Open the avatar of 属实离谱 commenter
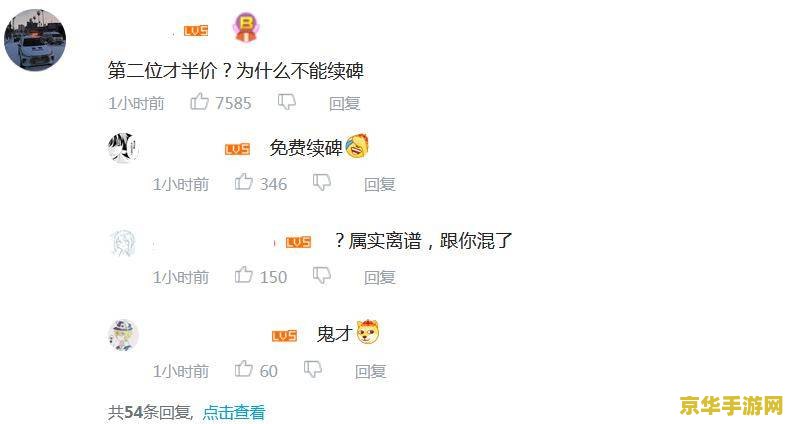This screenshot has width=789, height=424. pyautogui.click(x=123, y=244)
